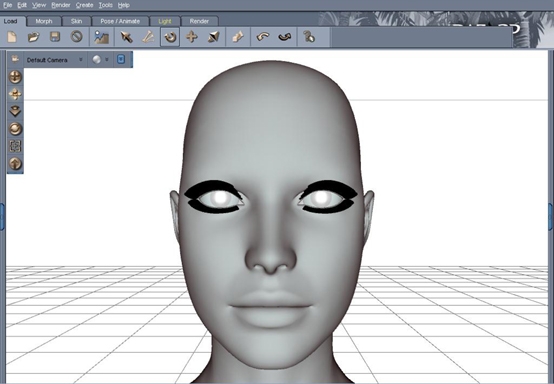This screenshot has height=384, width=554.
Task: Open the Help menu
Action: click(124, 5)
